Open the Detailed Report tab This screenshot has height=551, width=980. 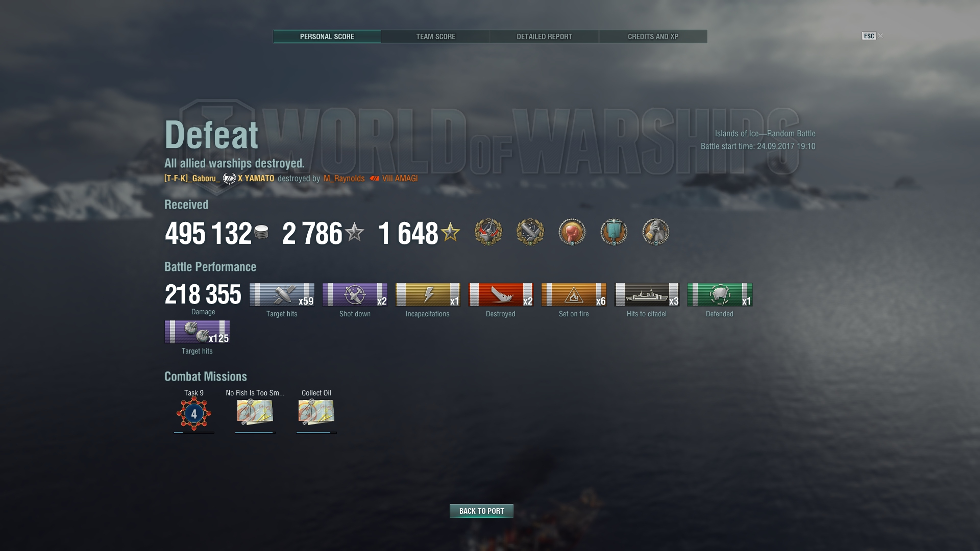click(544, 37)
